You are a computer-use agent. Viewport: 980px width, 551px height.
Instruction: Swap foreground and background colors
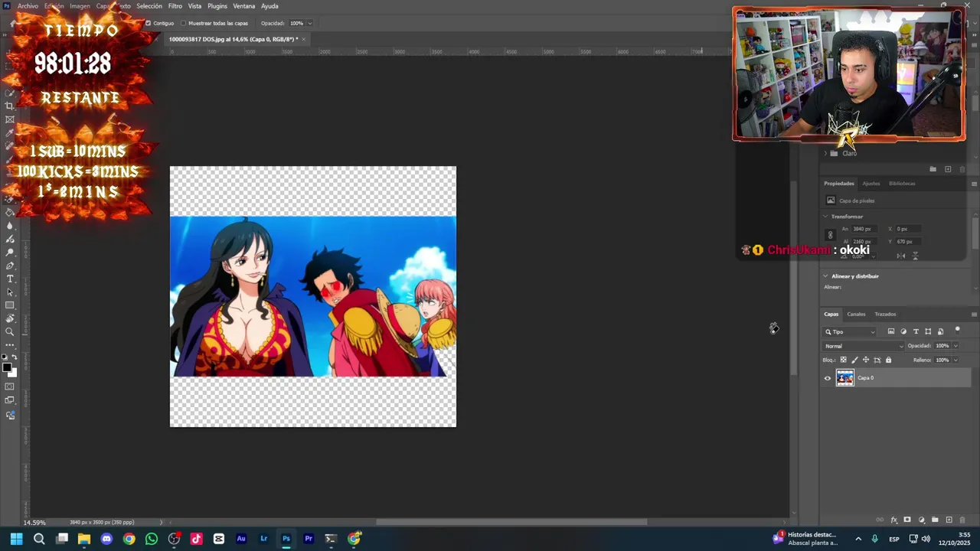[15, 357]
